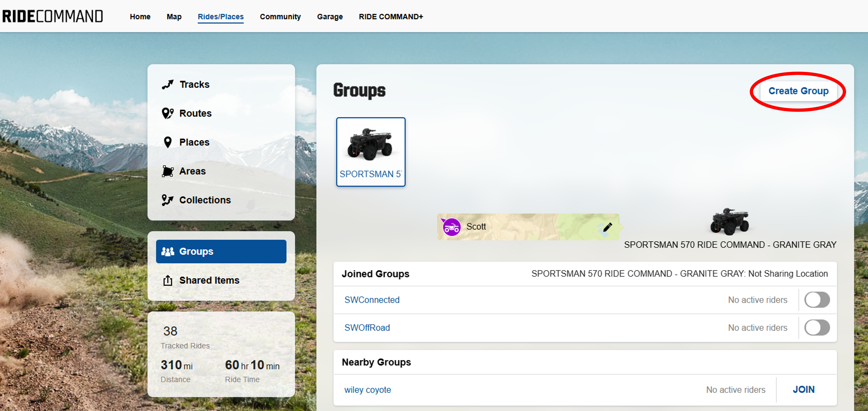Open the Home menu
This screenshot has height=411, width=868.
point(140,17)
